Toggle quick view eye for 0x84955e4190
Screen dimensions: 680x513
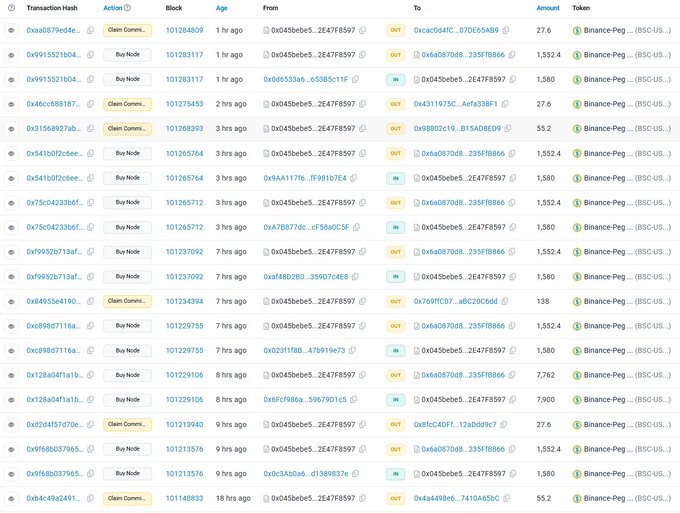coord(11,301)
